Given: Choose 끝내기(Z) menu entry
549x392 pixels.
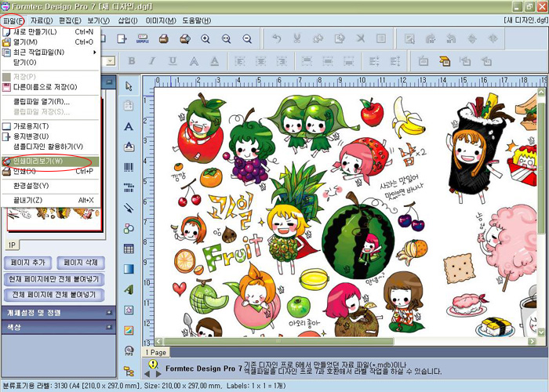Looking at the screenshot, I should tap(50, 200).
